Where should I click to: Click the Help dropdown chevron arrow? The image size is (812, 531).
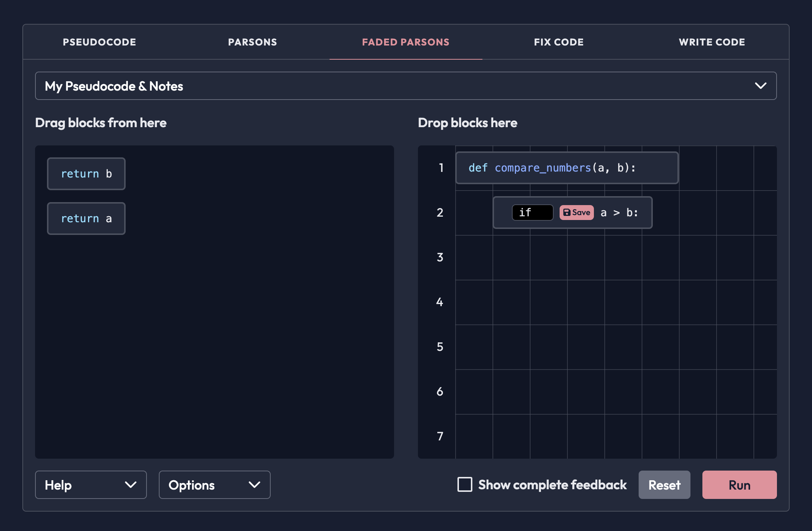coord(130,485)
